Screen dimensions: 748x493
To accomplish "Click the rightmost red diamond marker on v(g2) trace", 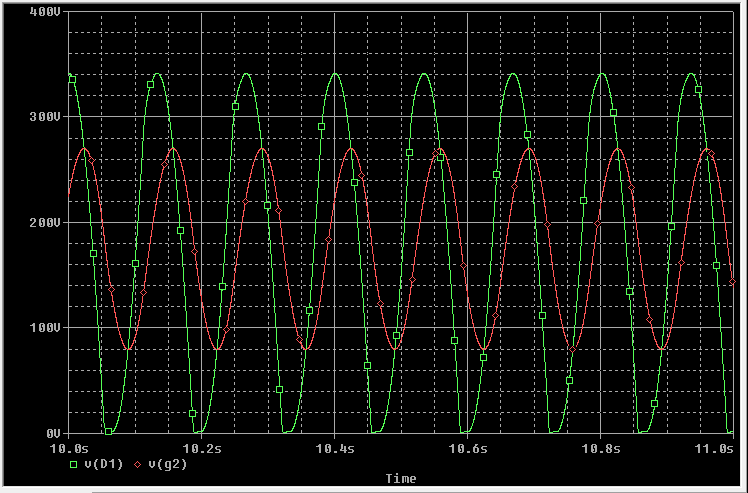I will (732, 282).
